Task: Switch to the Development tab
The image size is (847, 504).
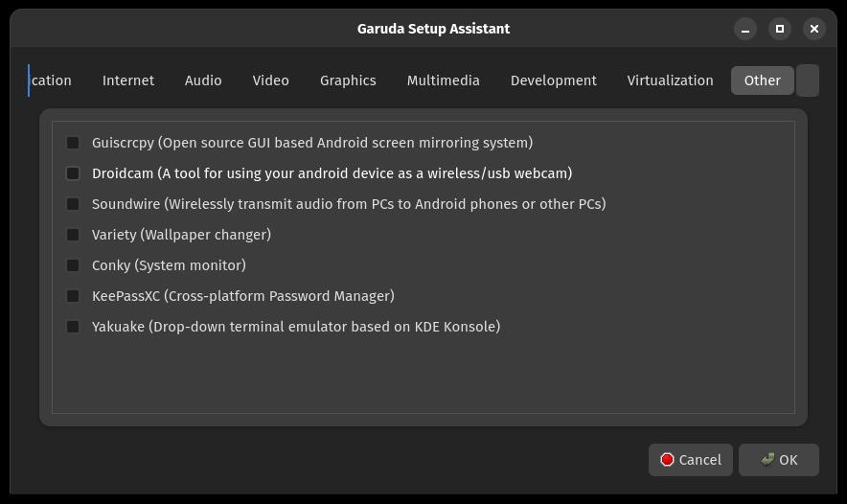Action: (x=553, y=80)
